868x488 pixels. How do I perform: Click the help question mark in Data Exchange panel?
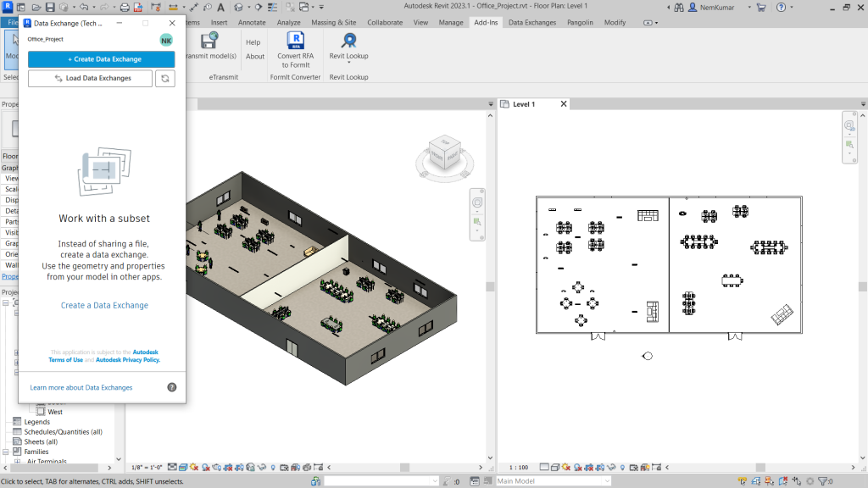(x=172, y=387)
